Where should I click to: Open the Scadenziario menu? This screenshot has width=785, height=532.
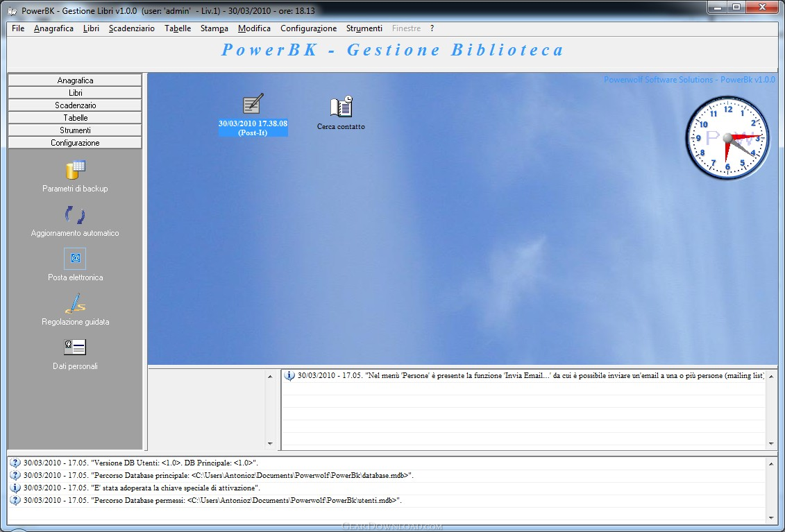pos(132,28)
